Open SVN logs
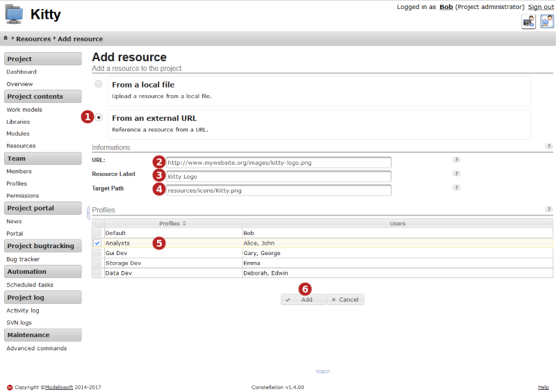This screenshot has width=556, height=392. click(19, 322)
